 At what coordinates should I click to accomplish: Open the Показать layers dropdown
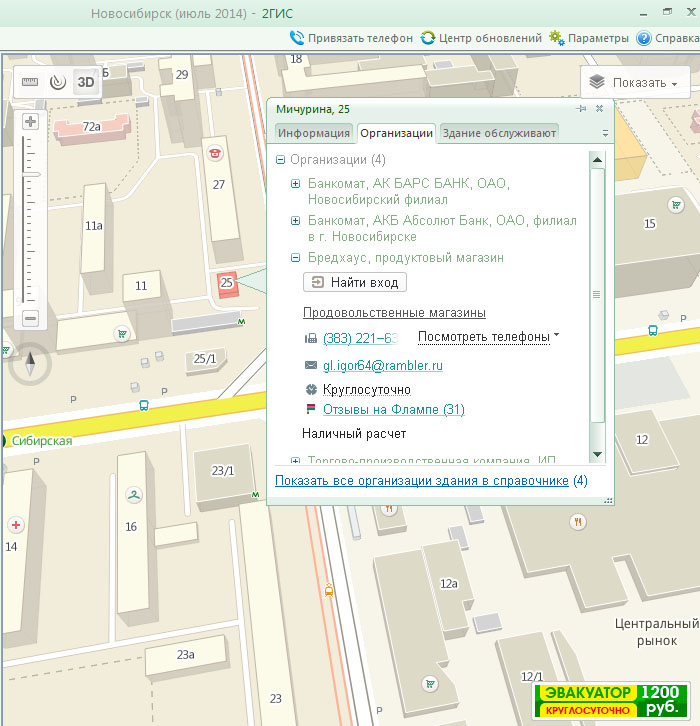coord(635,83)
